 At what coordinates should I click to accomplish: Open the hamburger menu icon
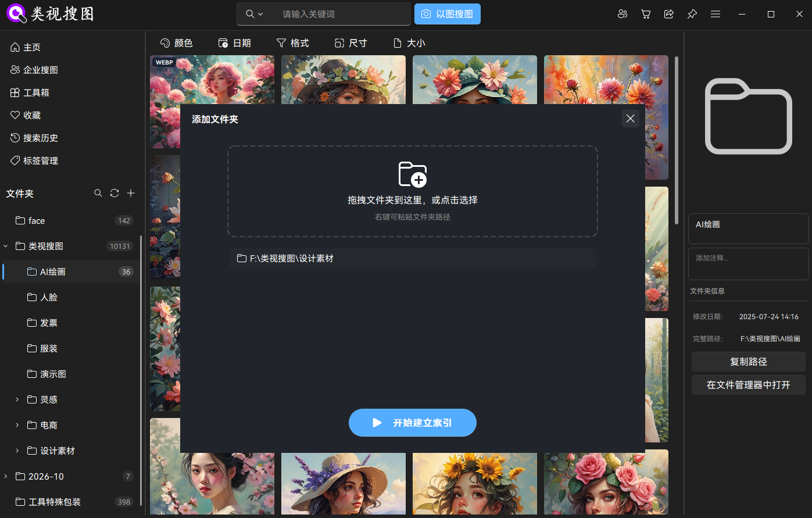(716, 14)
